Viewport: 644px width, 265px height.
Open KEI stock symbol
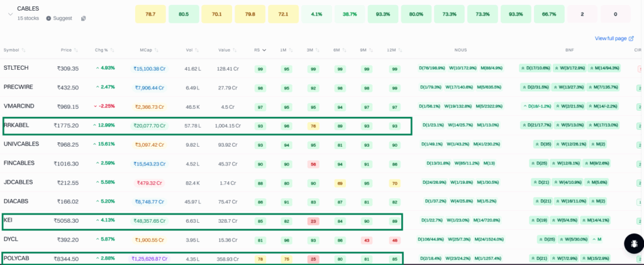tap(8, 220)
